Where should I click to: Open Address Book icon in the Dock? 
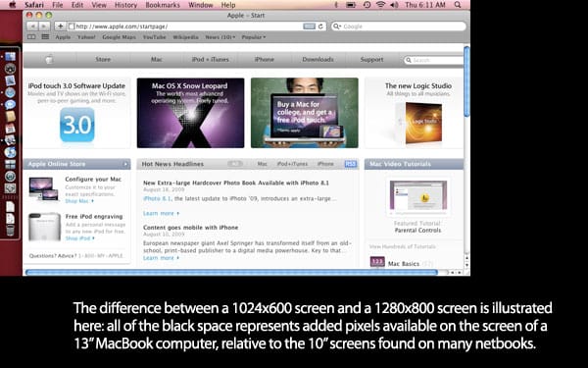coord(10,117)
